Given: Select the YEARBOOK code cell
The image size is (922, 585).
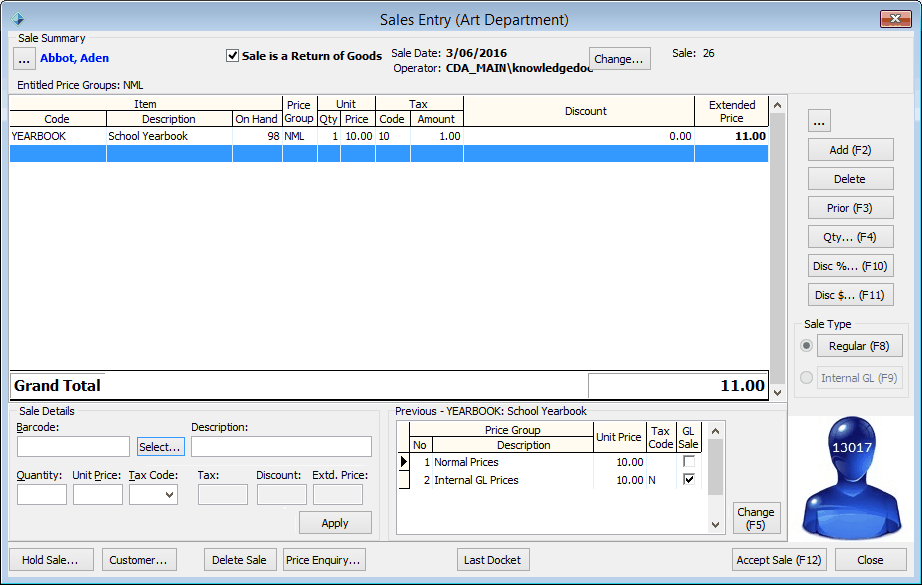Looking at the screenshot, I should click(58, 136).
